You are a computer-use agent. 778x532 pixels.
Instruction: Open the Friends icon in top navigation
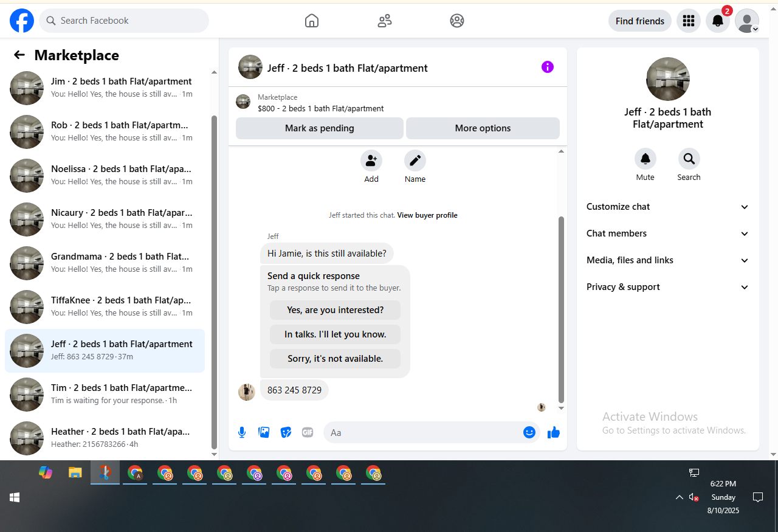coord(385,21)
